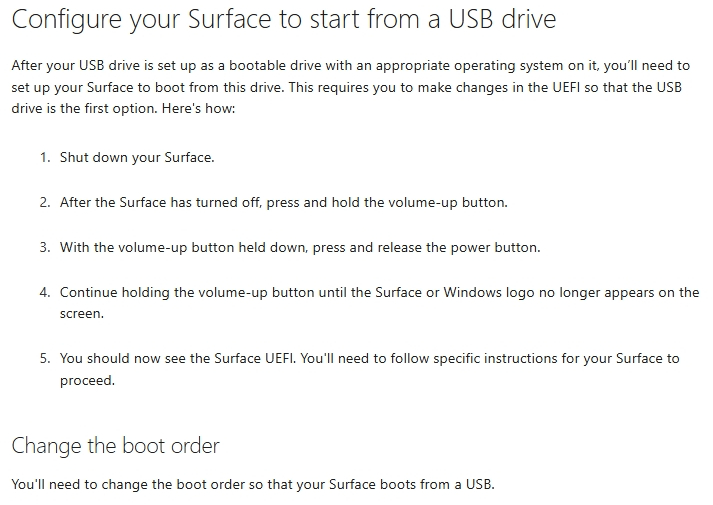The width and height of the screenshot is (713, 505).
Task: Click step 3 about pressing the power button
Action: (x=300, y=247)
